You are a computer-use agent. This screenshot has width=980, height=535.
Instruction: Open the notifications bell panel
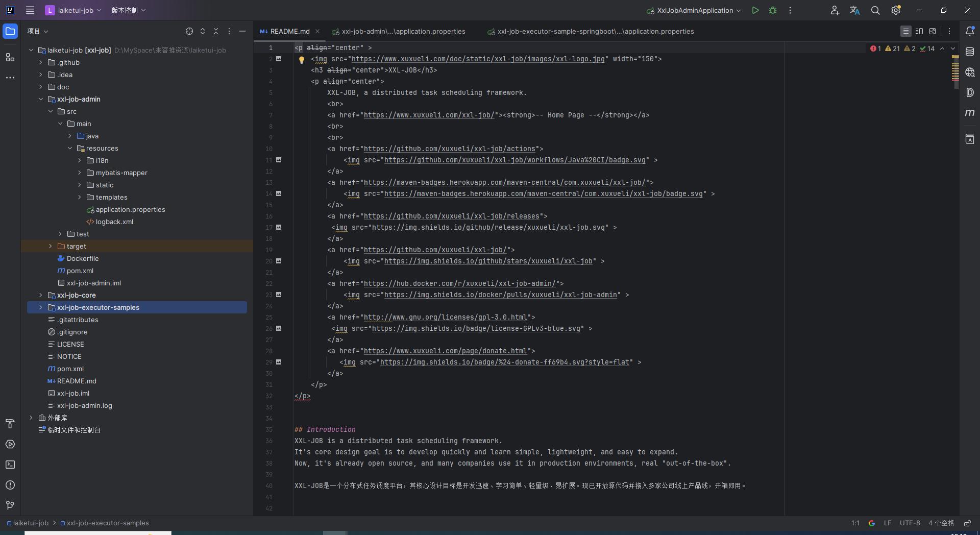970,31
